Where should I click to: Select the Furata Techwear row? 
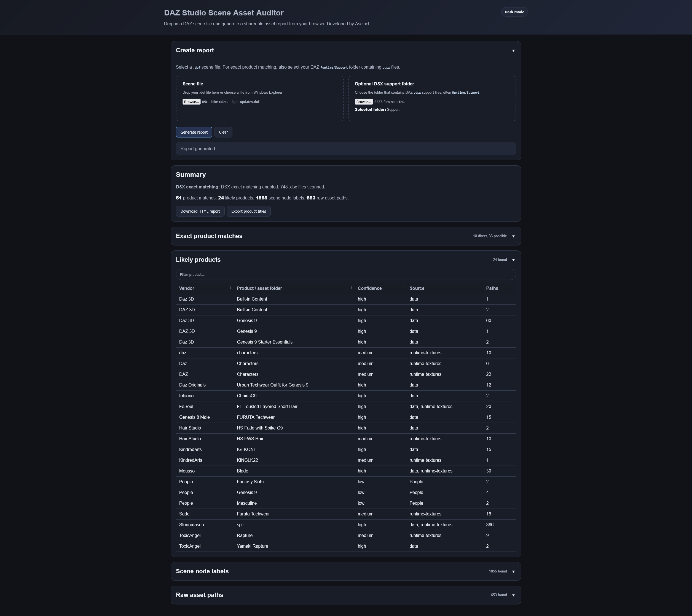(x=345, y=514)
